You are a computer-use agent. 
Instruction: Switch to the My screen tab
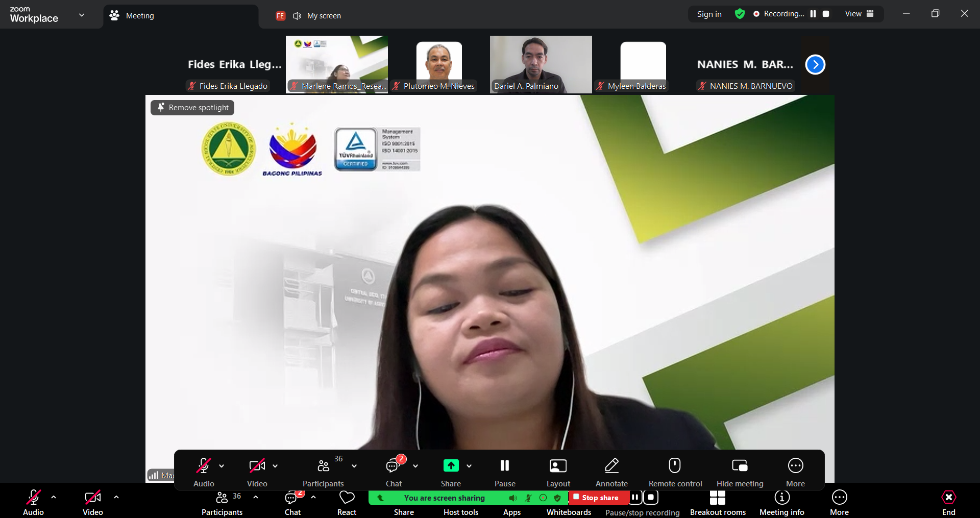pos(324,16)
